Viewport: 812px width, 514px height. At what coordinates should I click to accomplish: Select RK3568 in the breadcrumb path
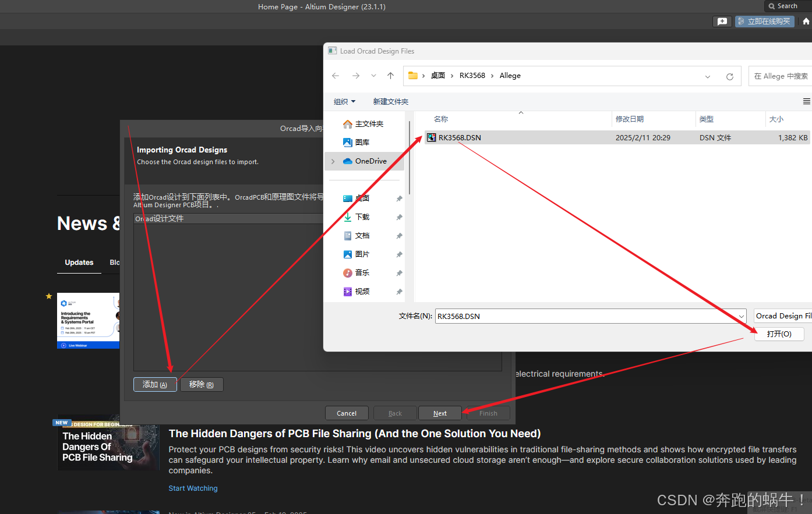point(472,76)
